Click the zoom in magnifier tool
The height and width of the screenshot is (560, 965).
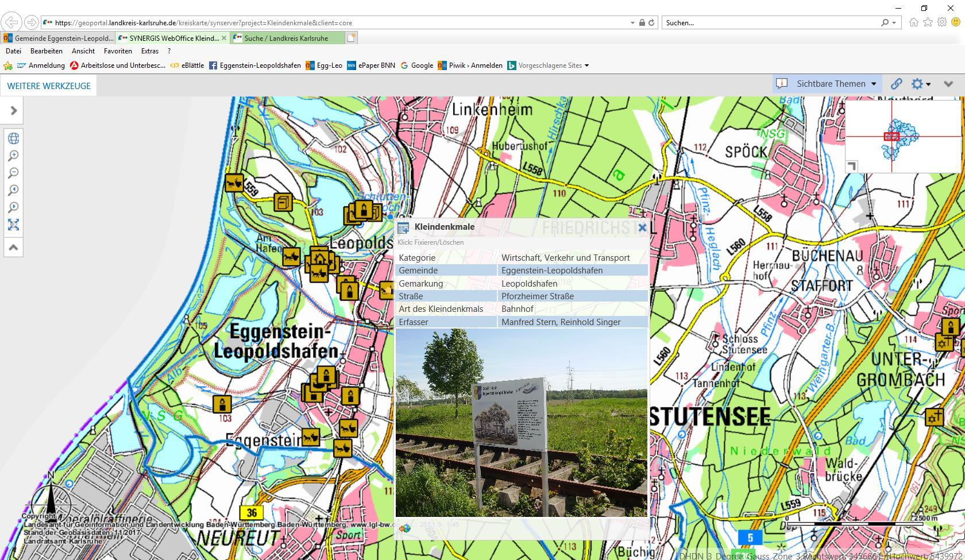13,156
